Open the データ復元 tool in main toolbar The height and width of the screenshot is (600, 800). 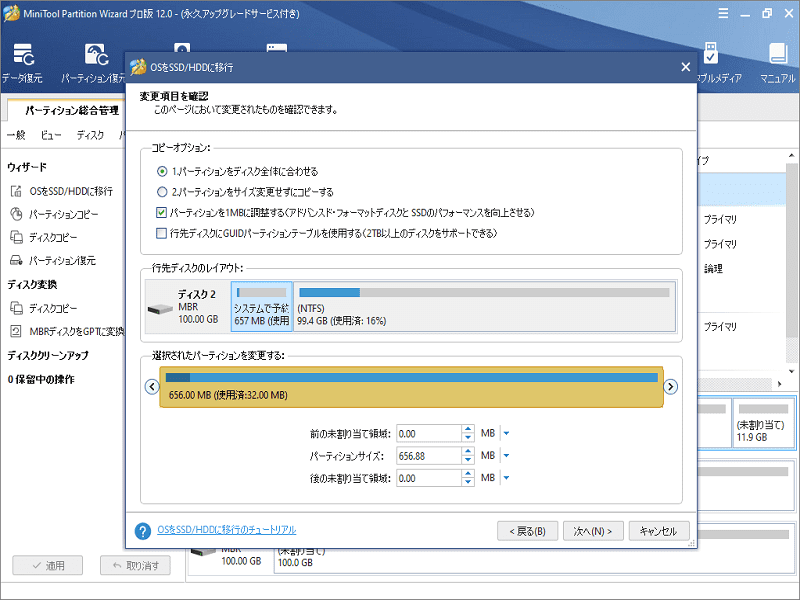(x=23, y=62)
